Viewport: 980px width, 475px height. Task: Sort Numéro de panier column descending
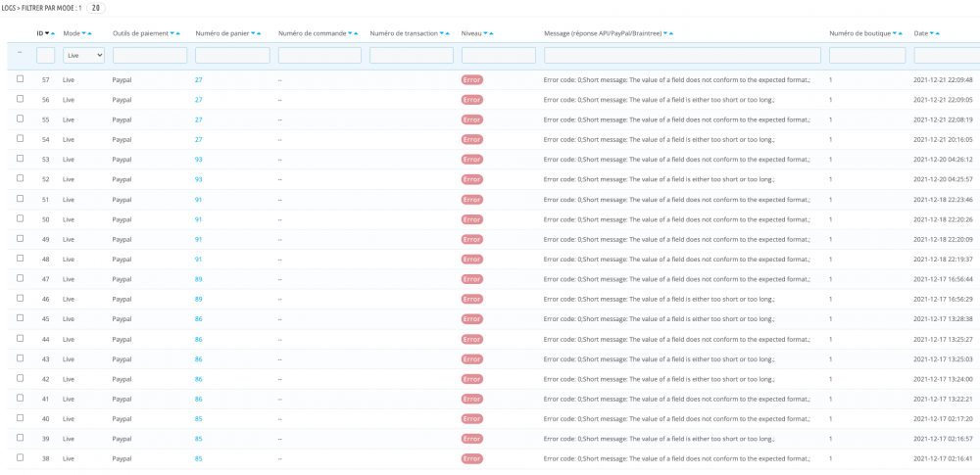click(x=253, y=33)
